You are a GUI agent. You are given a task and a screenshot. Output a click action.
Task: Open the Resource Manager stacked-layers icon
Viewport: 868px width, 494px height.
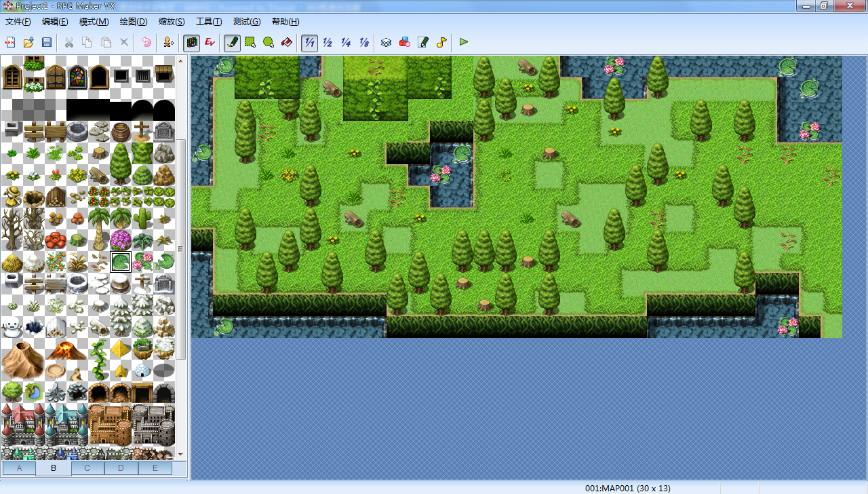click(387, 42)
